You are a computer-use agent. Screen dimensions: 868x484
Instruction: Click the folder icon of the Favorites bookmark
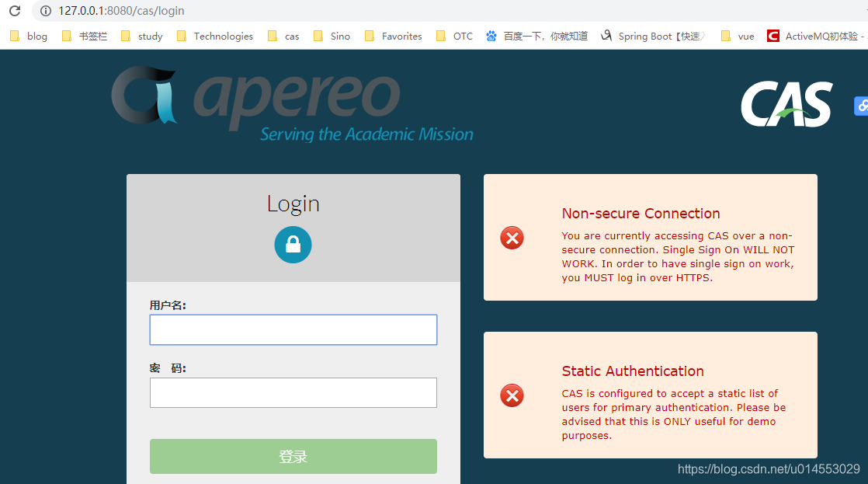[370, 36]
